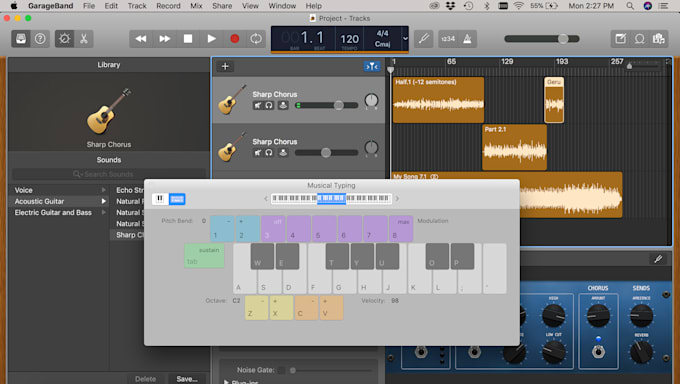Rewind the playhead
This screenshot has width=680, height=384.
click(x=141, y=39)
